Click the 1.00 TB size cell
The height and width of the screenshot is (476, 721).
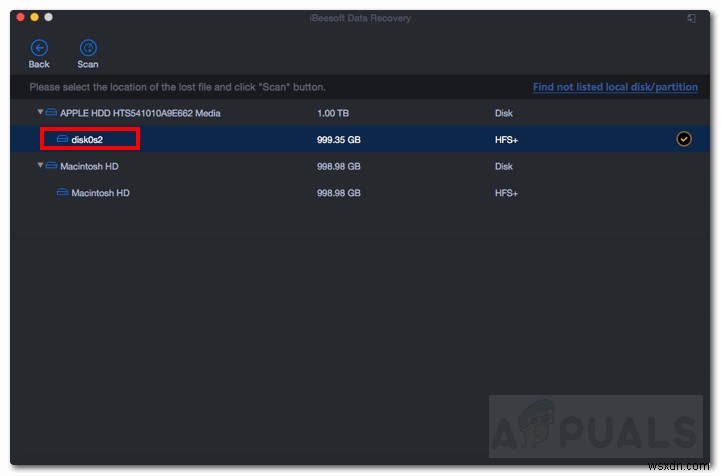pos(333,113)
